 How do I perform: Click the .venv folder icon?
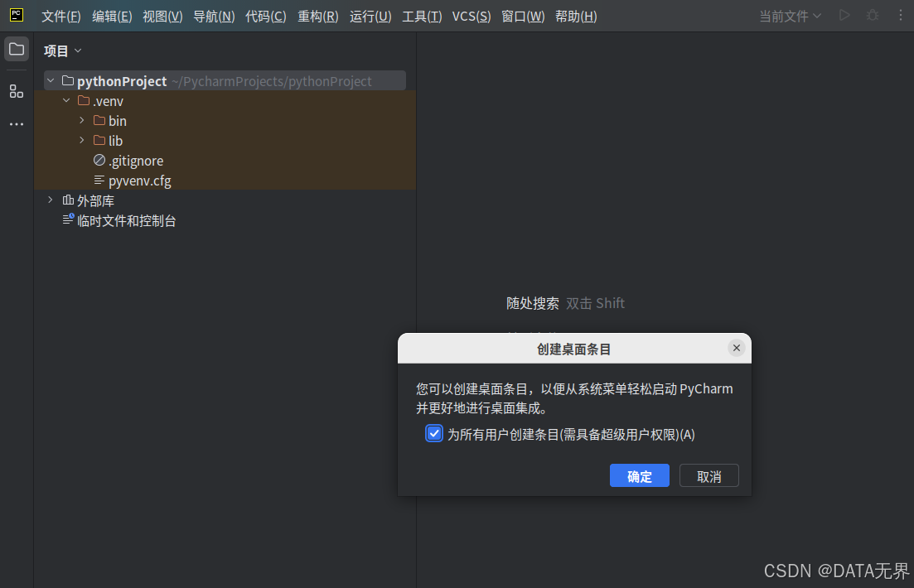pos(84,100)
